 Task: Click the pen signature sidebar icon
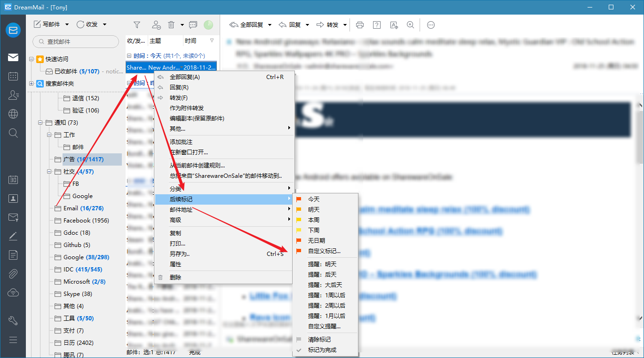pyautogui.click(x=13, y=236)
